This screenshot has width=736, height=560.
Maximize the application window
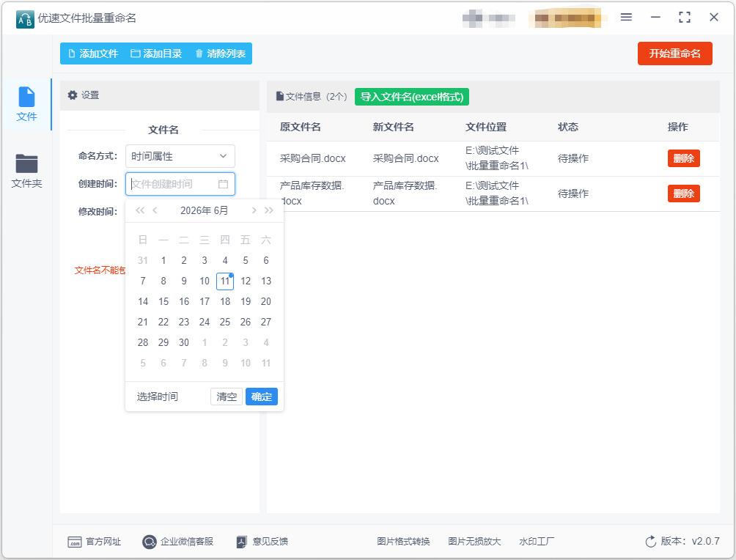click(x=685, y=18)
